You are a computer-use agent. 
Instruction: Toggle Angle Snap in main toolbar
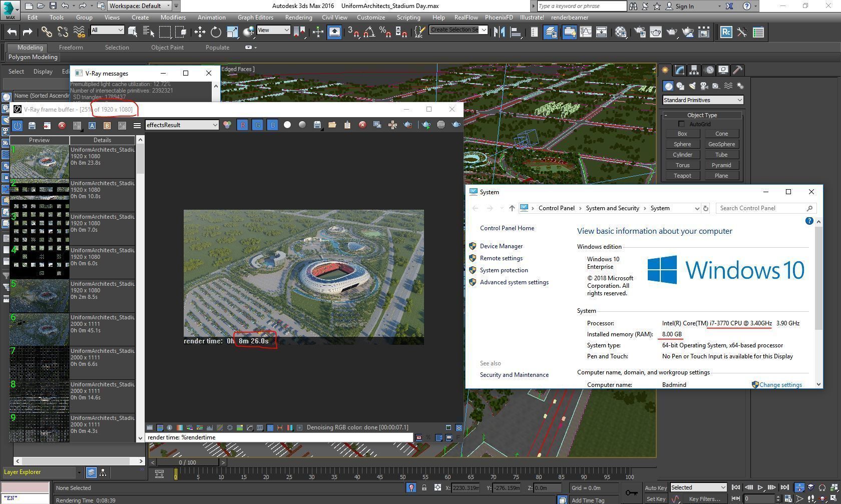[369, 32]
